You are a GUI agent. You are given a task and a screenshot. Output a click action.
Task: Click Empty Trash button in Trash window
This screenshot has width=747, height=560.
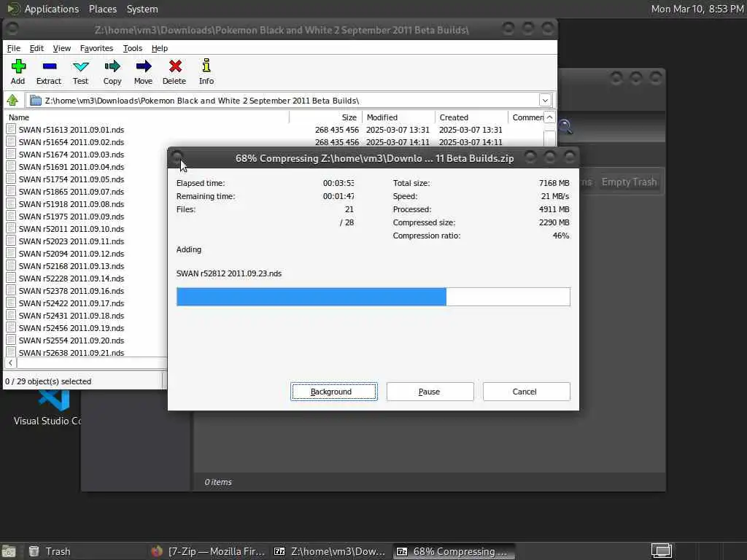629,182
